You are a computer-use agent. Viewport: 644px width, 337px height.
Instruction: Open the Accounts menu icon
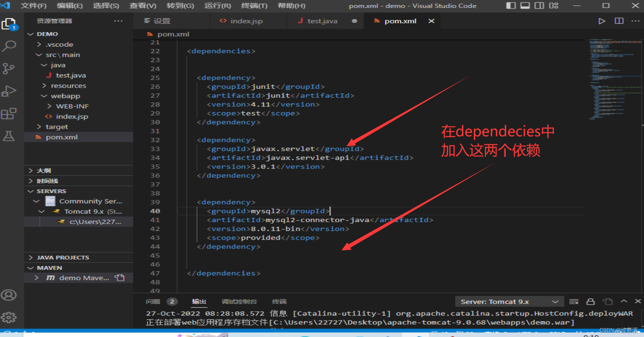pos(9,295)
